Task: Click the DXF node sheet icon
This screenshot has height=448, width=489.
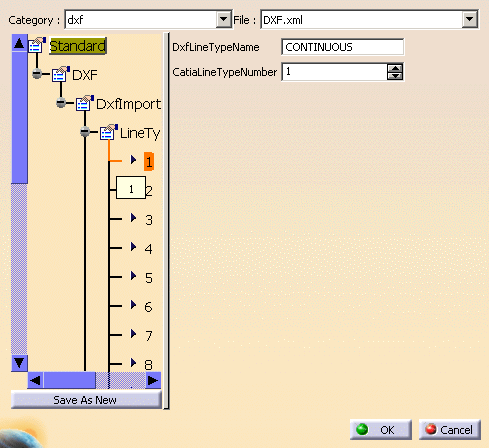Action: click(61, 74)
